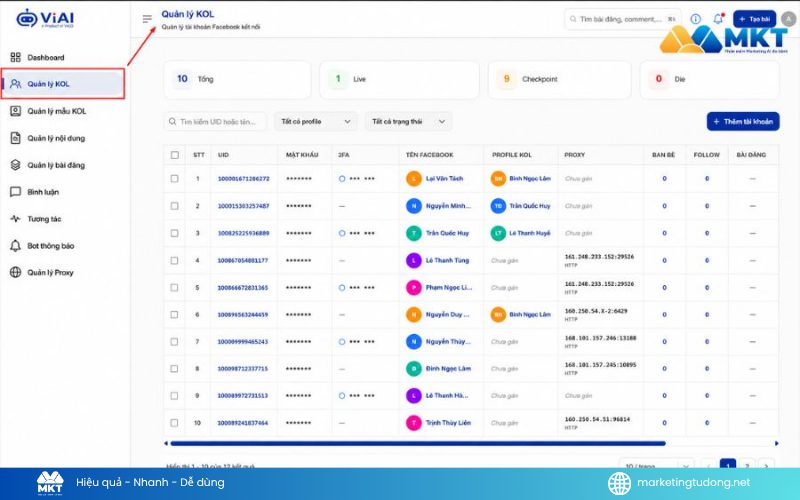Screen dimensions: 800x500
Task: Click the avatar of Trịnh Thùy Liên
Action: pos(414,423)
